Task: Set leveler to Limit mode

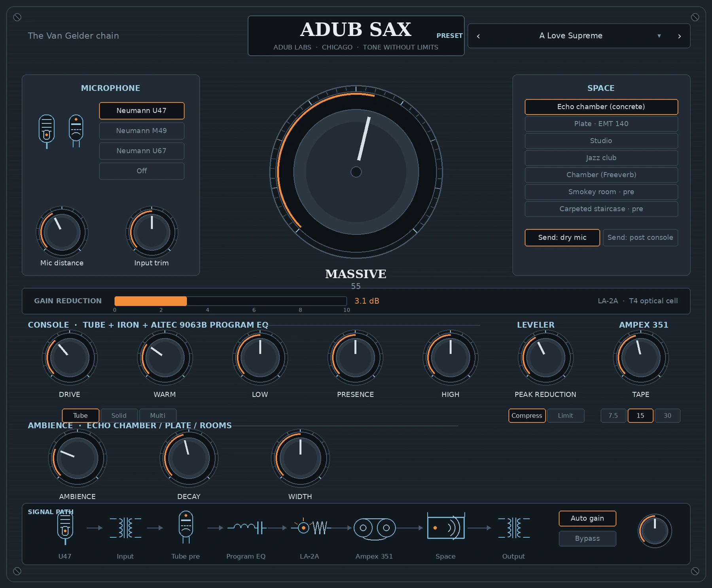Action: pyautogui.click(x=566, y=416)
